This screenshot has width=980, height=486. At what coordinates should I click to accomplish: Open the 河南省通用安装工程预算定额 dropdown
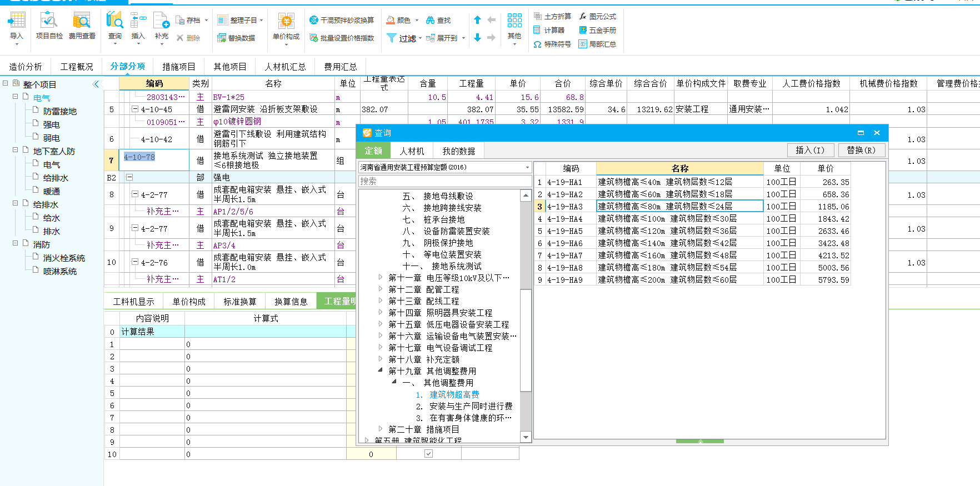tap(527, 167)
